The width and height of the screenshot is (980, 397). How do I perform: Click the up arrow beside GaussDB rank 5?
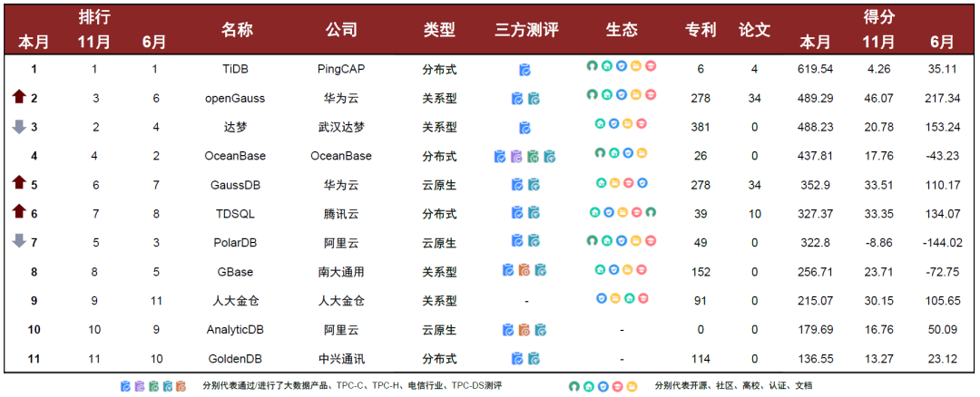tap(19, 183)
